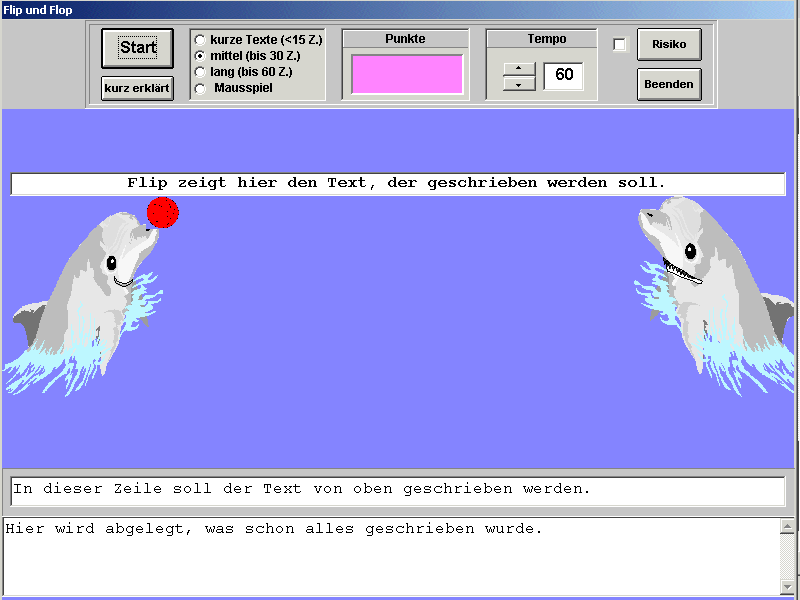Click the pink Punkte score box
Screen dimensions: 800x600
pos(407,75)
